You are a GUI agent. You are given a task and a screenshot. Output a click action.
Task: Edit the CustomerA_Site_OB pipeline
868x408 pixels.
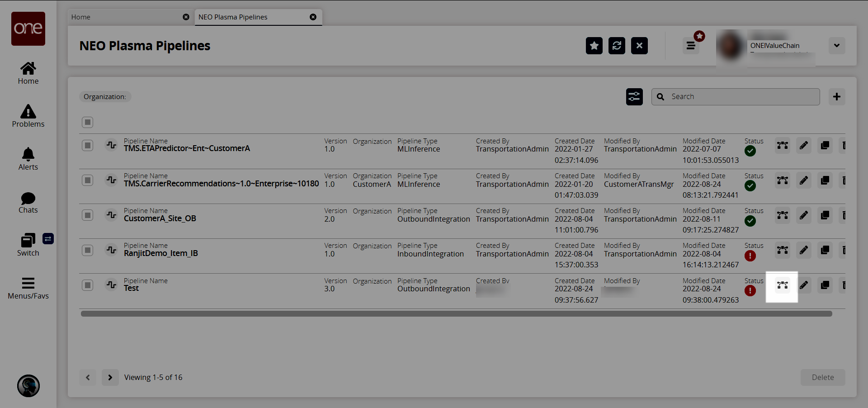pos(804,215)
